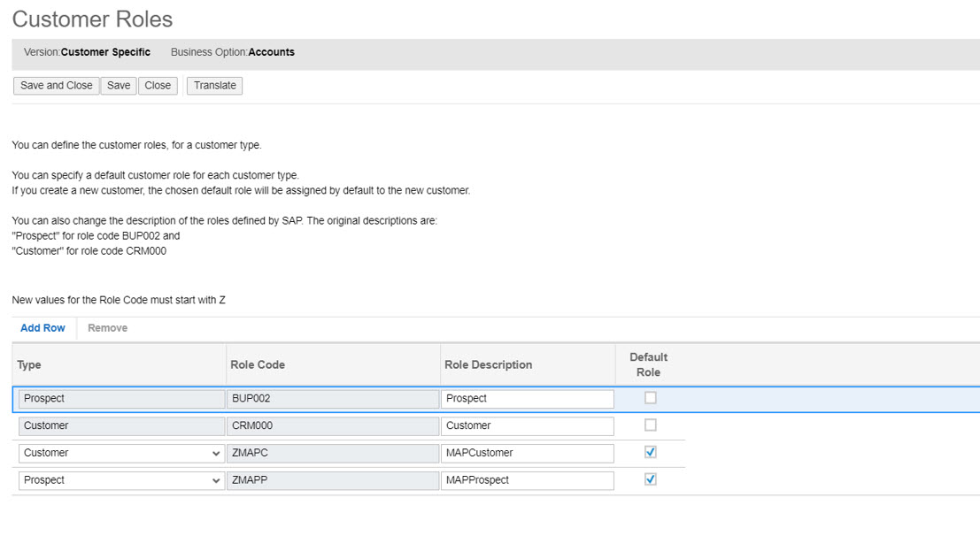Open the Translate function
This screenshot has width=980, height=536.
pos(214,86)
